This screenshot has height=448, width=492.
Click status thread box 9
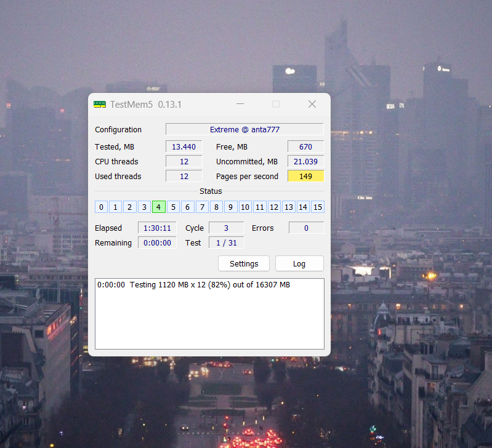[x=231, y=207]
